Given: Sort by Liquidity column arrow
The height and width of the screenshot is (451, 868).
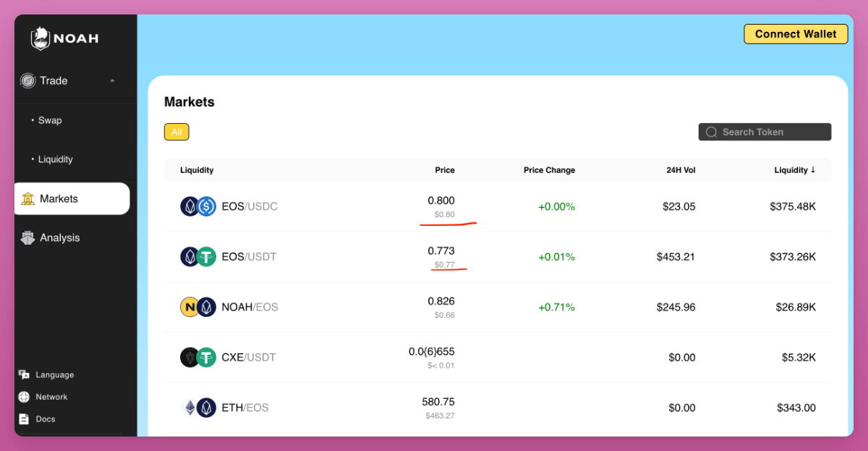Looking at the screenshot, I should pos(813,170).
